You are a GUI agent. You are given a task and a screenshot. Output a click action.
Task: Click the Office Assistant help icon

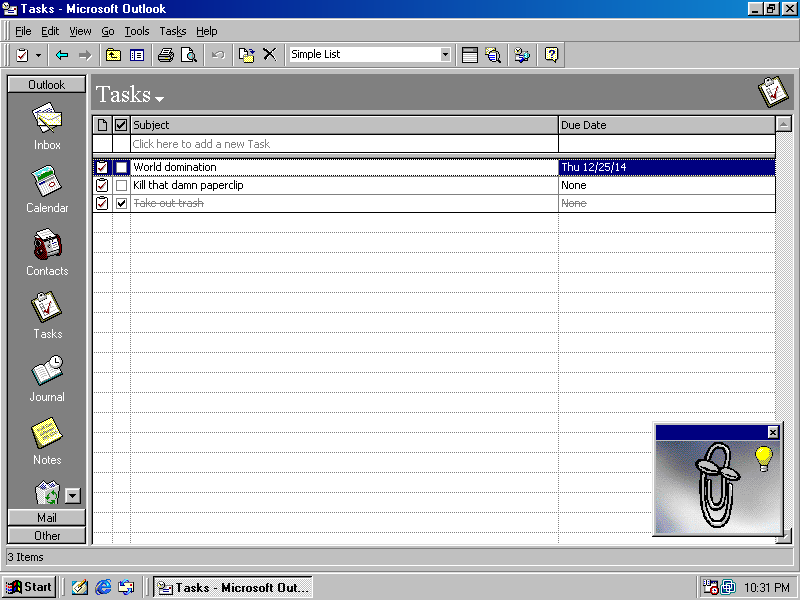[x=551, y=55]
